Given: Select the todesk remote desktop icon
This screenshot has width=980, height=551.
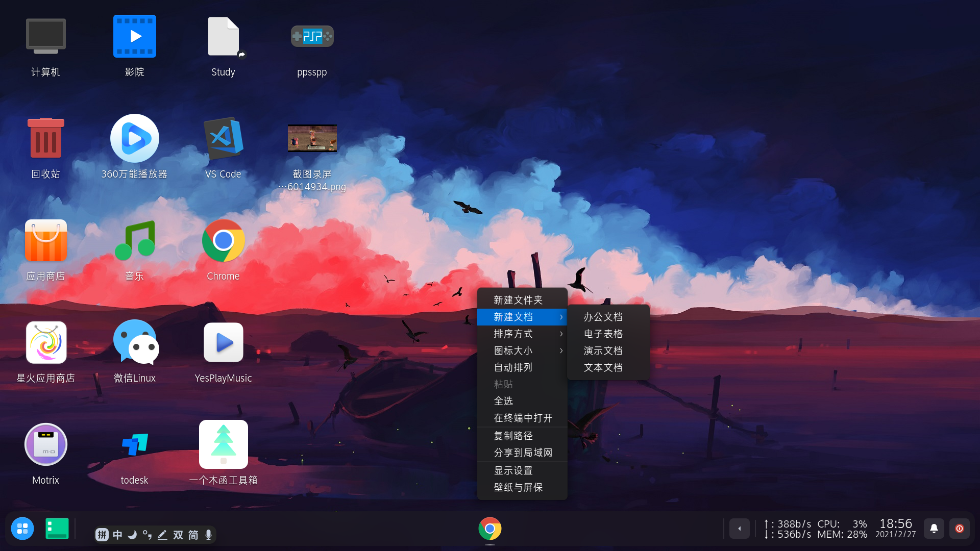Looking at the screenshot, I should (x=134, y=445).
